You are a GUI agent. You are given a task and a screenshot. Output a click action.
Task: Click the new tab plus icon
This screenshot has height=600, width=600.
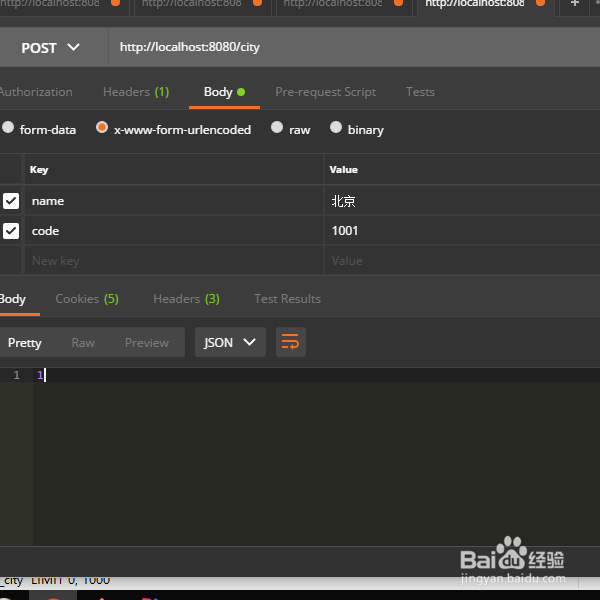click(574, 4)
